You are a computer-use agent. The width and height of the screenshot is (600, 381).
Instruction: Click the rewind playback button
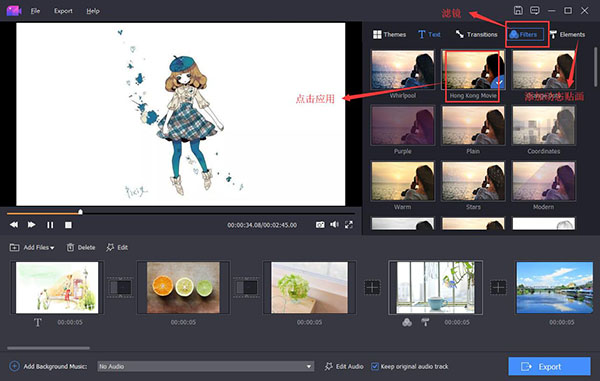click(x=14, y=225)
